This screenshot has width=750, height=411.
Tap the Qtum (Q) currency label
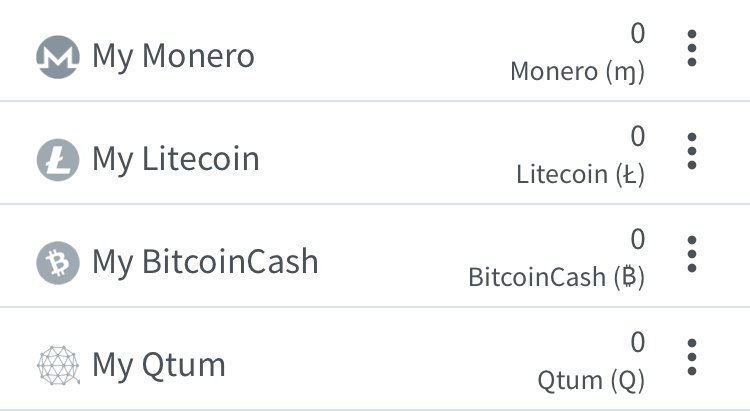pos(591,381)
